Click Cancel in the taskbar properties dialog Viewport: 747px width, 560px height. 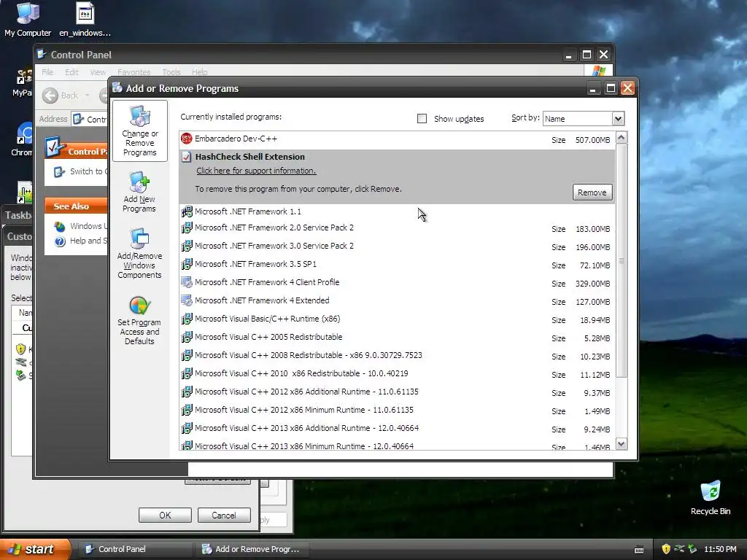click(224, 516)
